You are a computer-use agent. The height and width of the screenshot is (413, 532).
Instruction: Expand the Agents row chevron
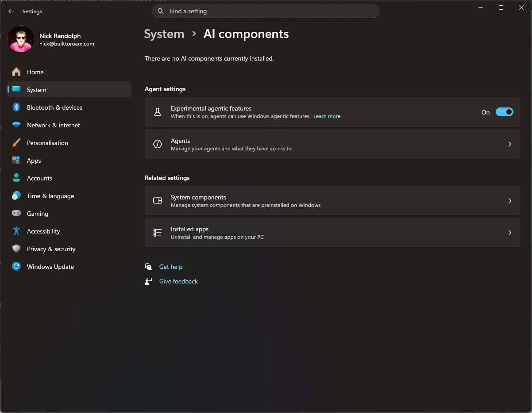(509, 144)
